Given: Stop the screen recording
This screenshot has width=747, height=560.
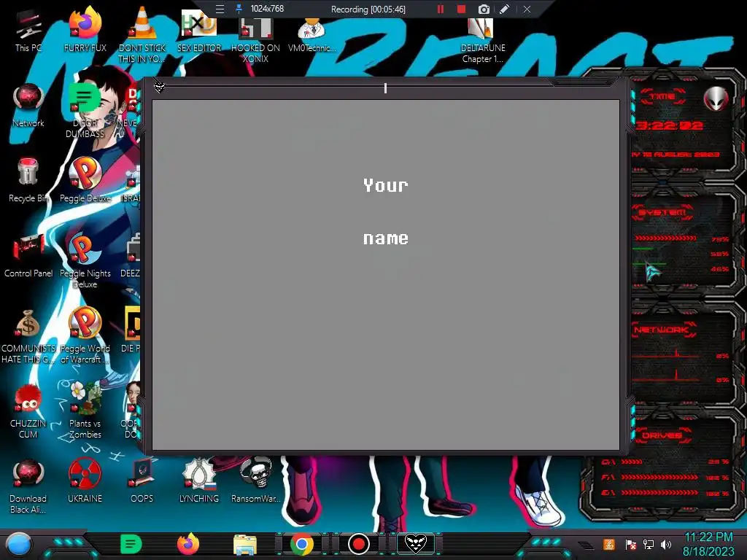Looking at the screenshot, I should coord(461,9).
